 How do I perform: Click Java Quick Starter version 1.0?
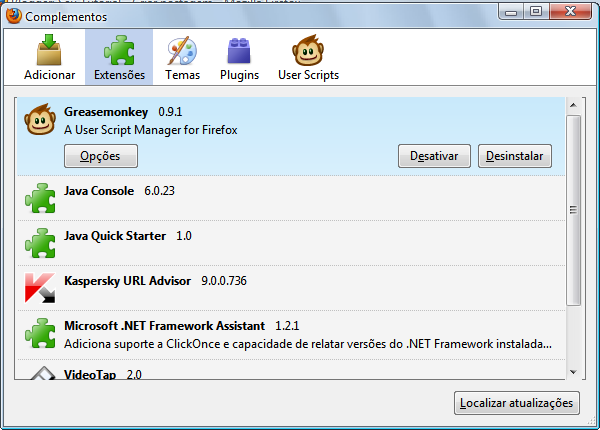184,236
